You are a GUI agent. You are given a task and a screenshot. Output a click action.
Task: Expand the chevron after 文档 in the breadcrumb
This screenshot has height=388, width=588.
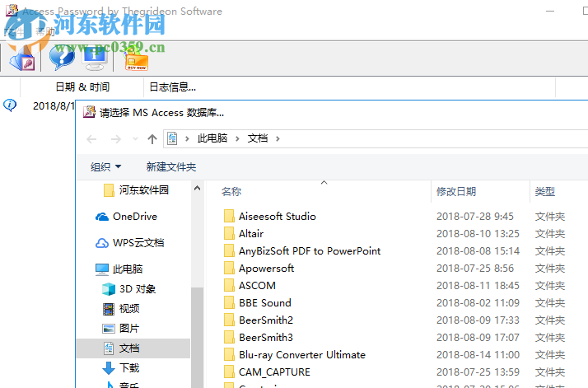pyautogui.click(x=278, y=139)
